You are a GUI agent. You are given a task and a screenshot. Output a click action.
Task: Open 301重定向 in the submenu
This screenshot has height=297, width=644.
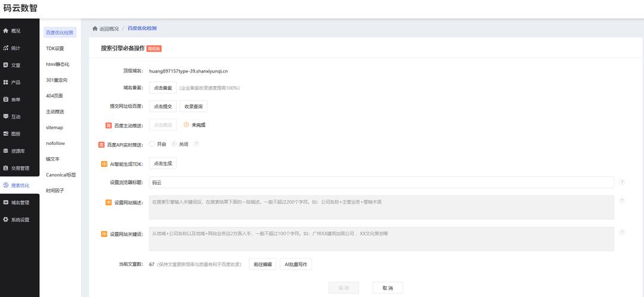point(56,80)
